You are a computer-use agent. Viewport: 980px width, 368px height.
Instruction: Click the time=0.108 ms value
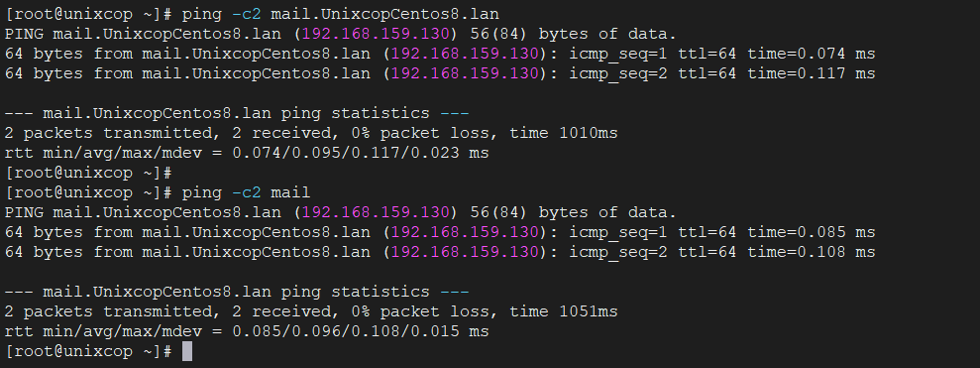[812, 252]
